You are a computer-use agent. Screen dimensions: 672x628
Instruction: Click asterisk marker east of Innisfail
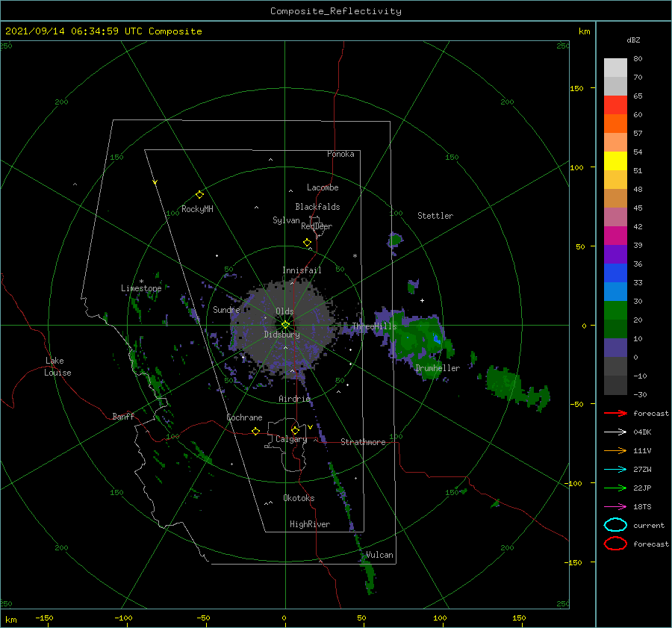(x=355, y=256)
